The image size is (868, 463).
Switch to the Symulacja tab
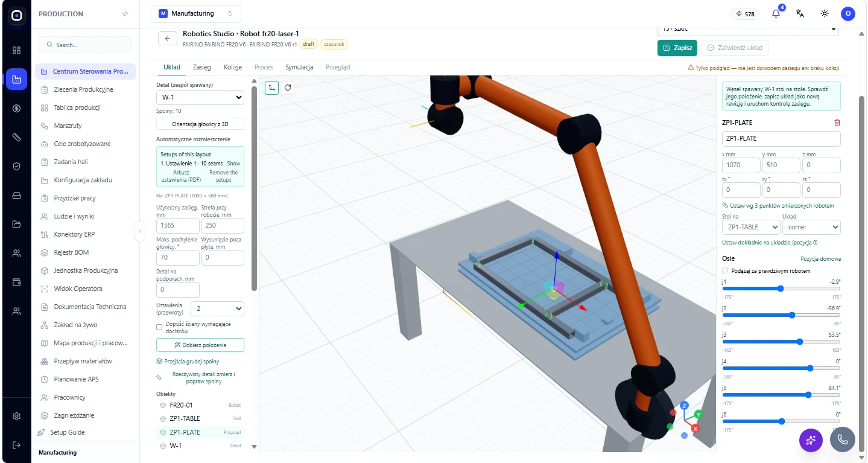pyautogui.click(x=299, y=67)
